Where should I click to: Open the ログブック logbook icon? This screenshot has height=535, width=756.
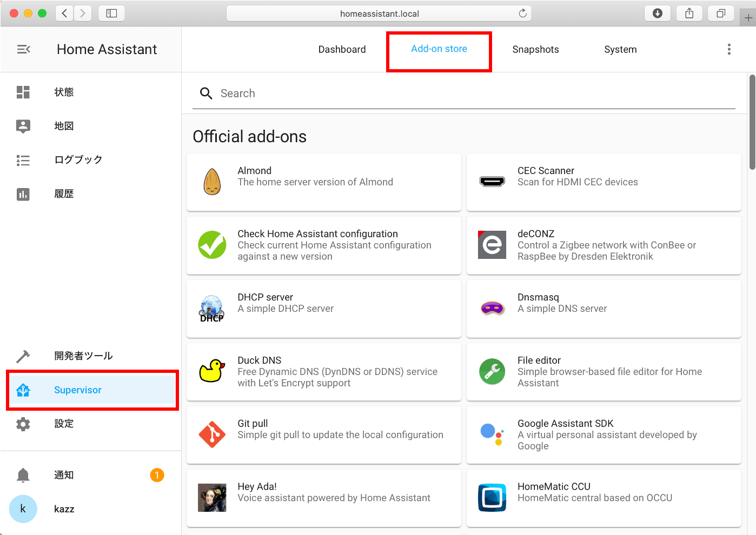tap(23, 160)
